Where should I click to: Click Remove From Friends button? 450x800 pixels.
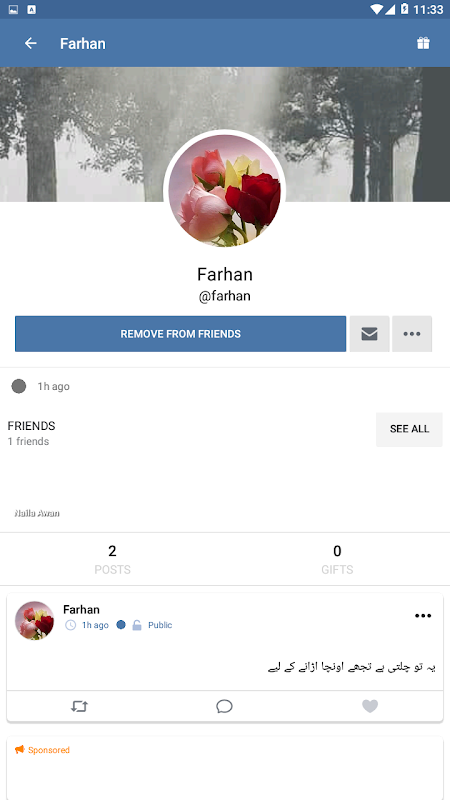coord(181,334)
